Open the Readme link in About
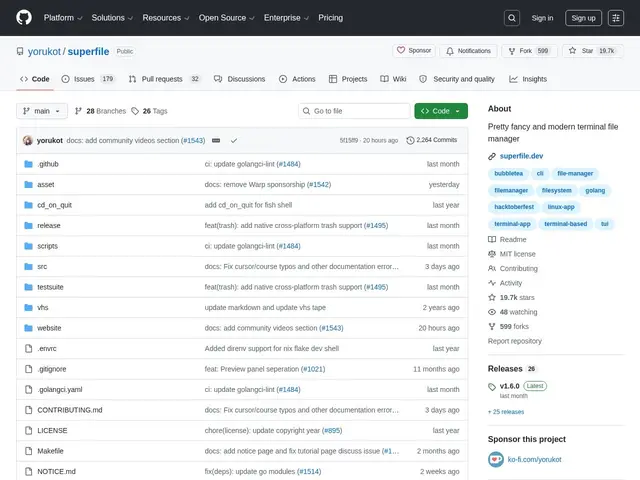Screen dimensions: 640x480 click(513, 240)
